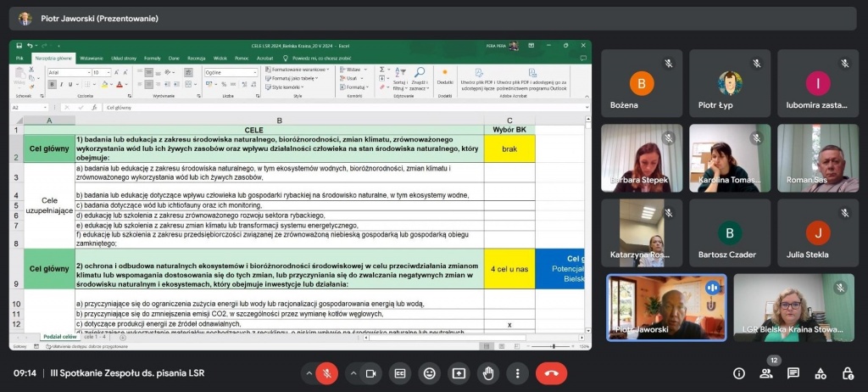This screenshot has width=868, height=392.
Task: Open video settings chevron beside camera
Action: tap(353, 373)
